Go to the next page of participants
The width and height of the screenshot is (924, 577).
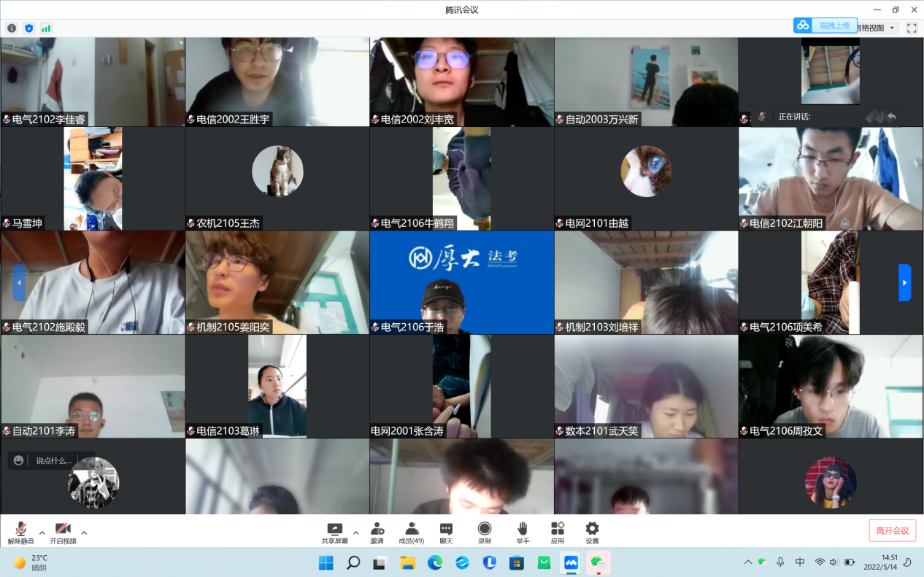pos(905,283)
